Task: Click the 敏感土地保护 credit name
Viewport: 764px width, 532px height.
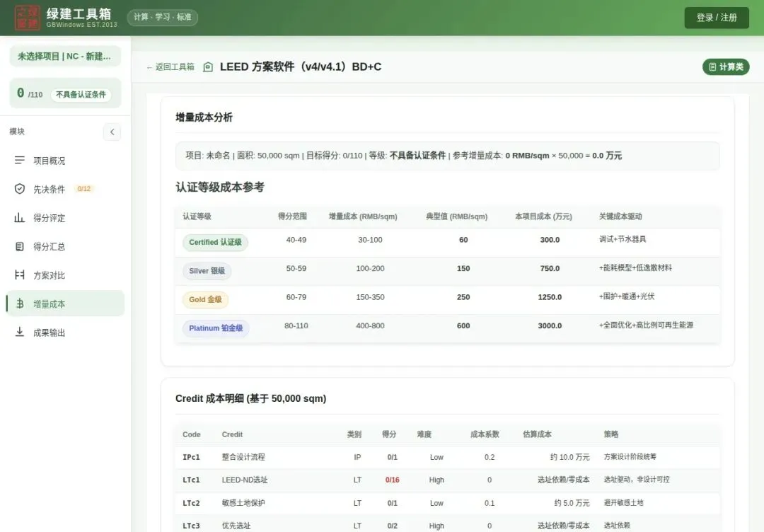Action: (x=243, y=503)
